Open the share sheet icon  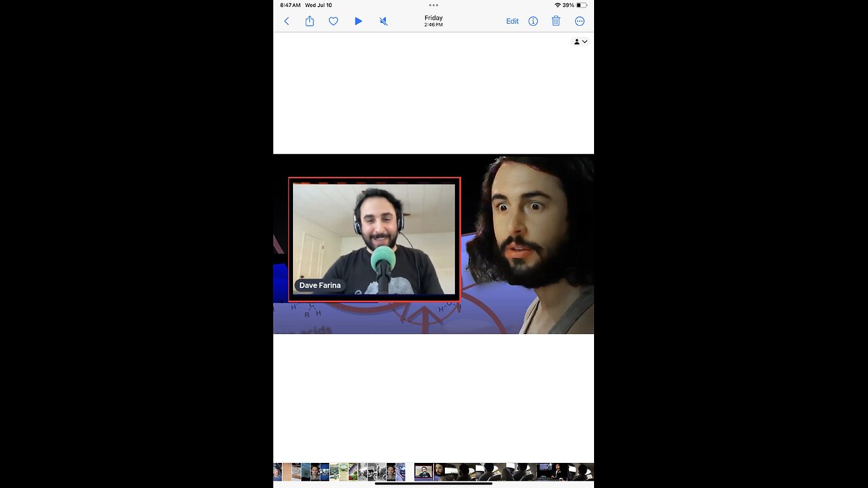coord(309,21)
